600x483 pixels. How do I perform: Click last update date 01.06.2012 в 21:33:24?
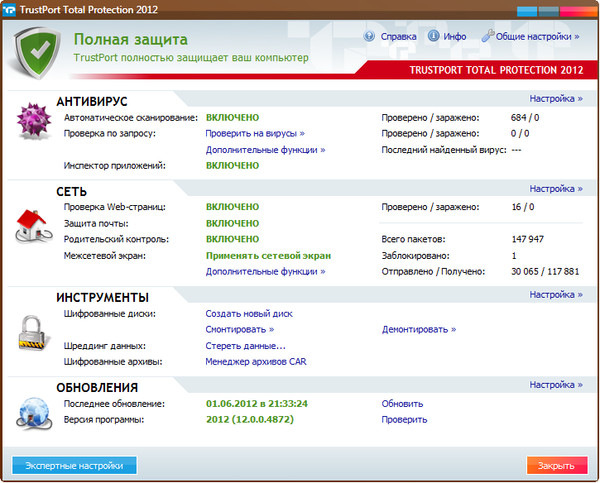257,404
